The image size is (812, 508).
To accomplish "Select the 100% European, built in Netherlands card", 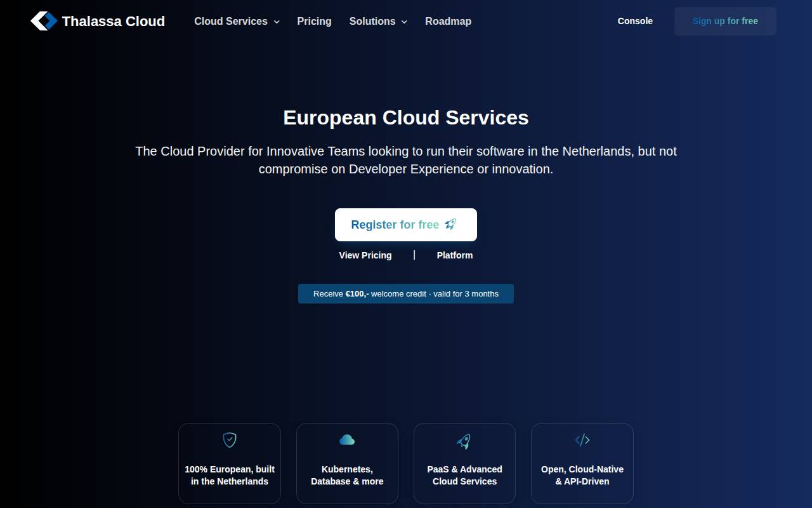I will point(230,464).
